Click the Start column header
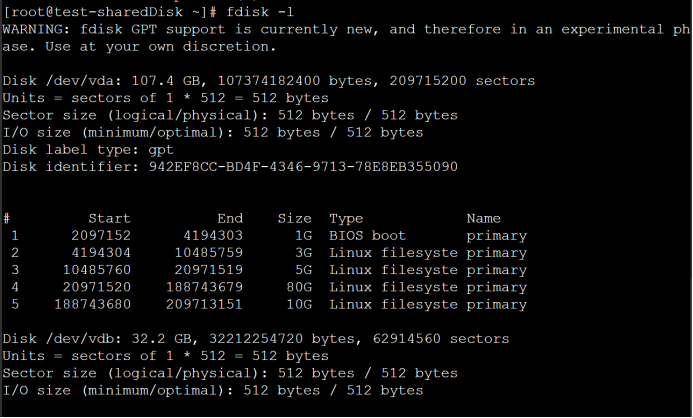Viewport: 693px width, 418px height. (109, 218)
